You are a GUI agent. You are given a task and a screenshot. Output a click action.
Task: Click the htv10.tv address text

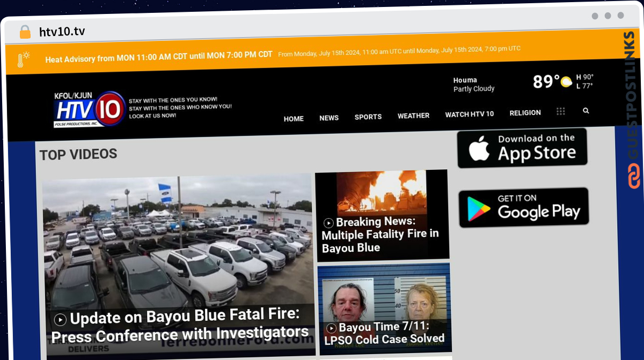pyautogui.click(x=62, y=32)
